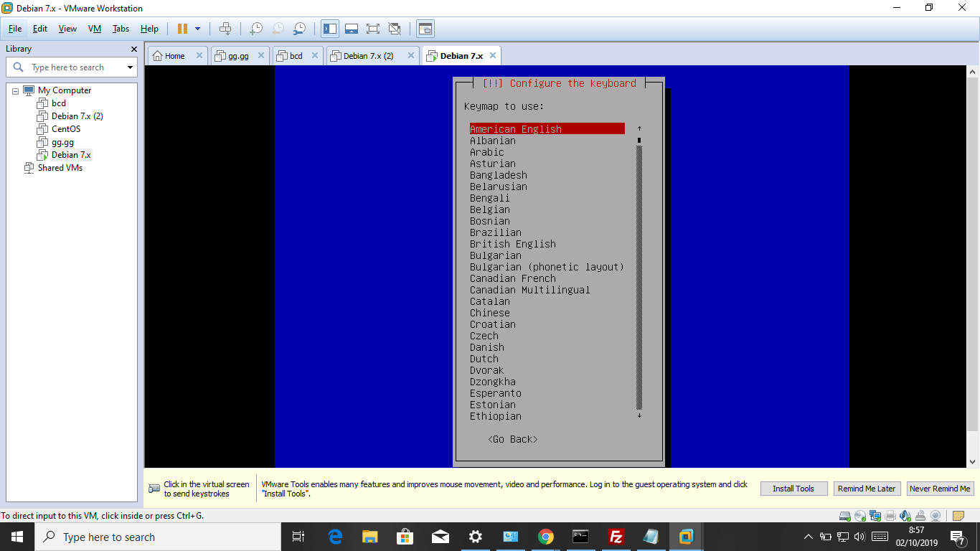Open the Edit menu
The height and width of the screenshot is (551, 980).
(x=40, y=29)
